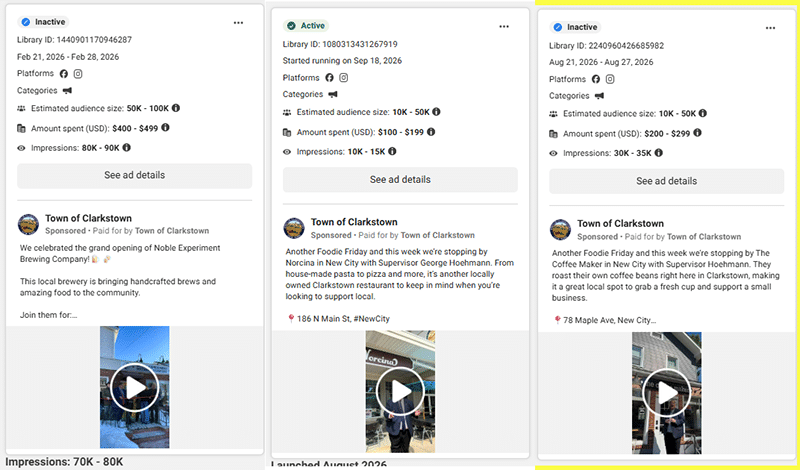Viewport: 800px width, 470px height.
Task: Click the date range Aug 21, 2026 - Aug 27, 2026
Action: point(601,62)
